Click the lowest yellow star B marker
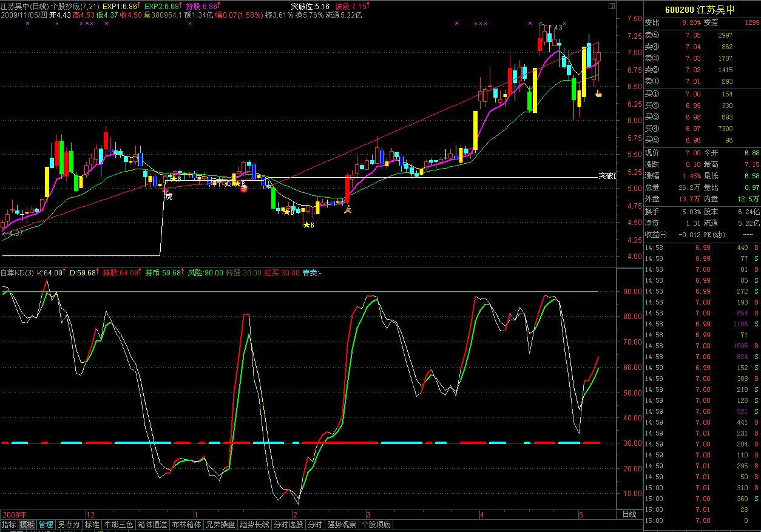The image size is (761, 532). [307, 225]
